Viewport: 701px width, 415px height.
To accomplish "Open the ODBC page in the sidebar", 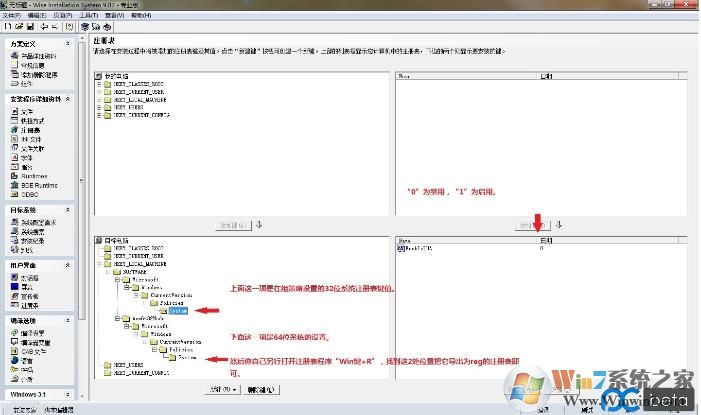I will [25, 195].
